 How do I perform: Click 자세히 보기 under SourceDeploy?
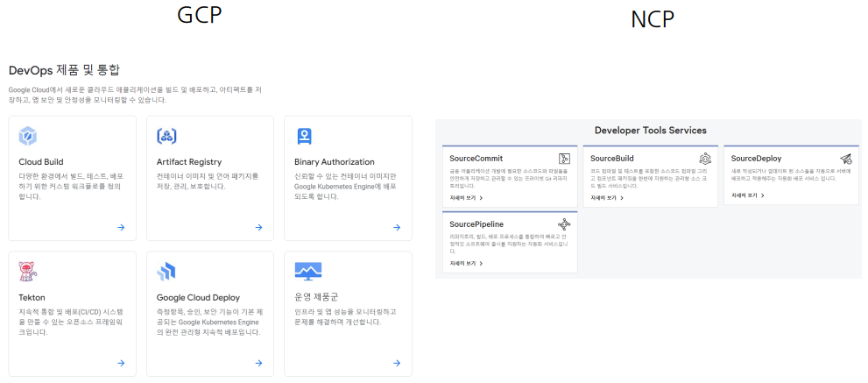tap(747, 195)
